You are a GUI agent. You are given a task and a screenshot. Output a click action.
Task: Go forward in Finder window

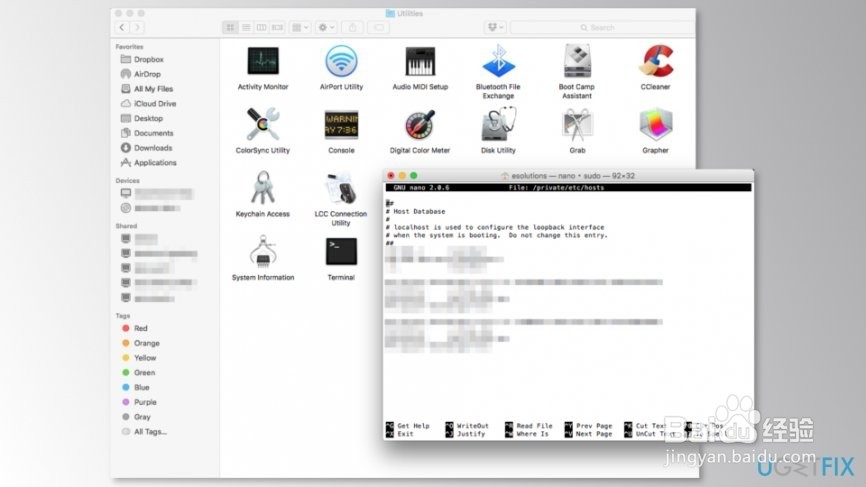coord(138,27)
